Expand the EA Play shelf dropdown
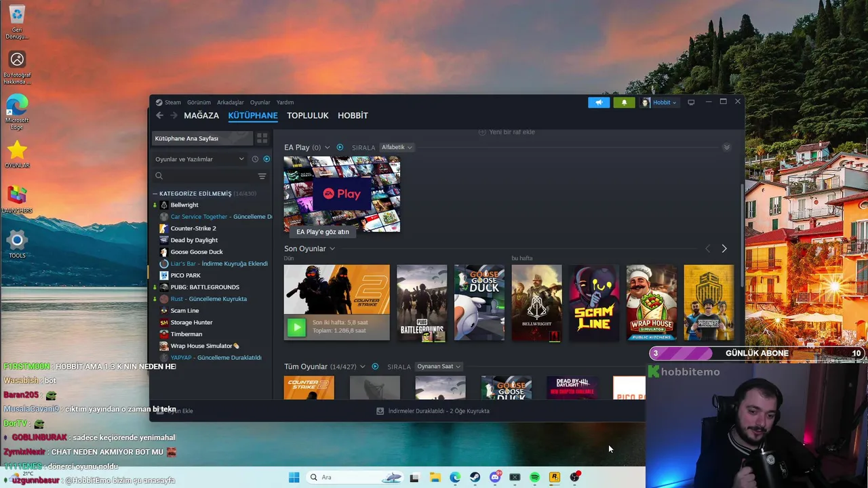The image size is (868, 488). pyautogui.click(x=328, y=147)
